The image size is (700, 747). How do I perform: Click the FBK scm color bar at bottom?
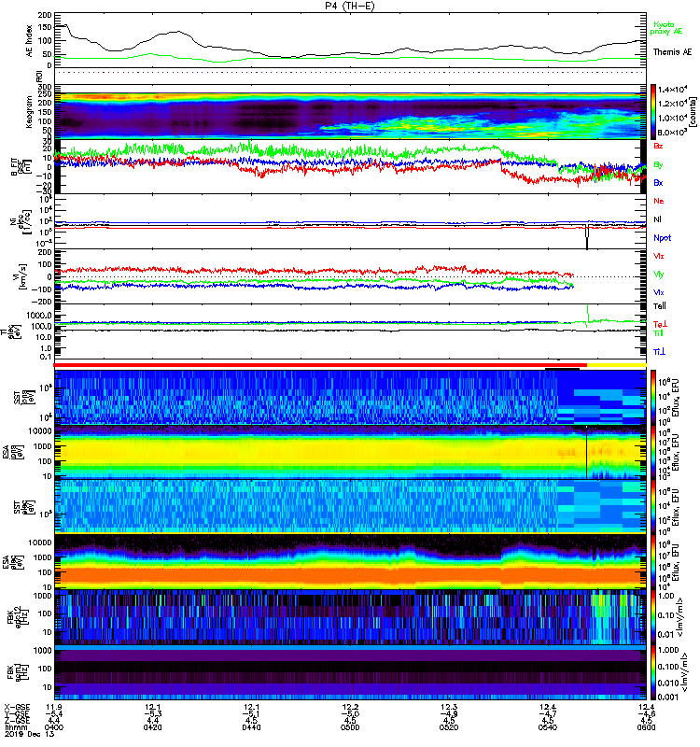(653, 672)
